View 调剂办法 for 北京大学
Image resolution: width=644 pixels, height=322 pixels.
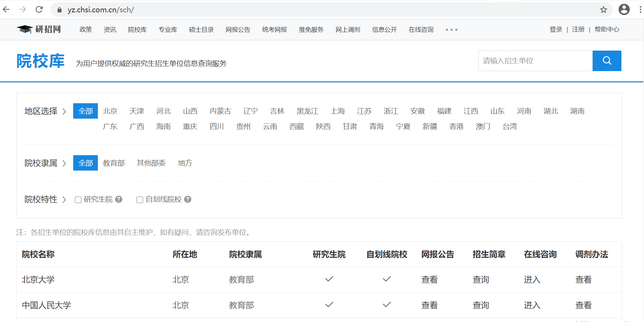tap(583, 280)
